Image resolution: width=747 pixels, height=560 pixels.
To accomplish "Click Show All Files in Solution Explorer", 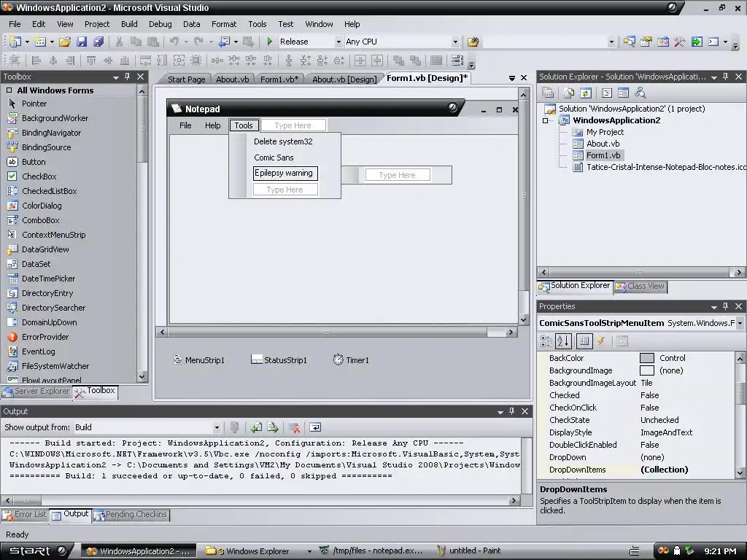I will (x=569, y=93).
